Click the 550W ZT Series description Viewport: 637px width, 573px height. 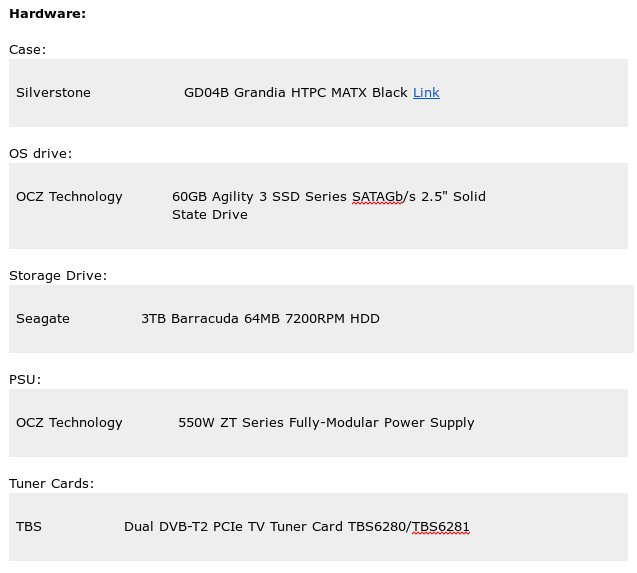click(x=326, y=423)
